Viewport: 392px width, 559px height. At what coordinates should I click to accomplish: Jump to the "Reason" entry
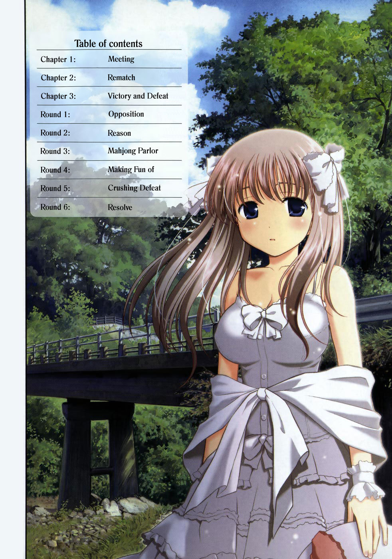click(119, 133)
